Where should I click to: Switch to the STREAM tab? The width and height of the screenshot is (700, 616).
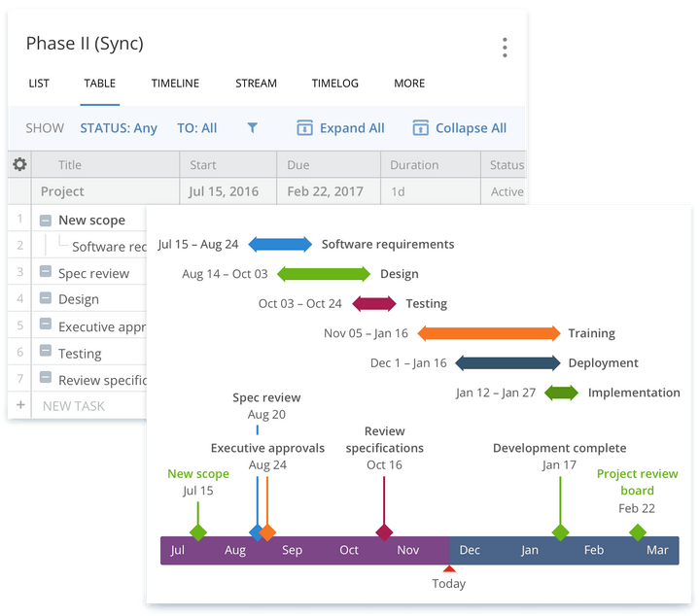tap(256, 84)
